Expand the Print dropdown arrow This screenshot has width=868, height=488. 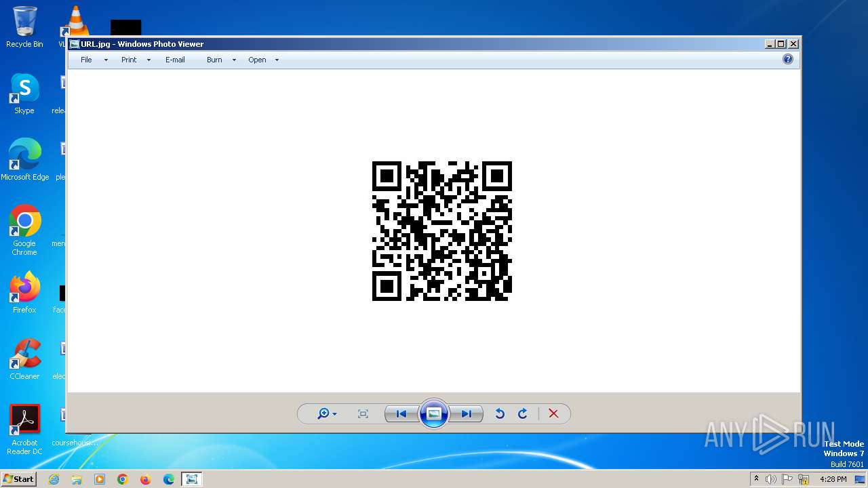149,60
